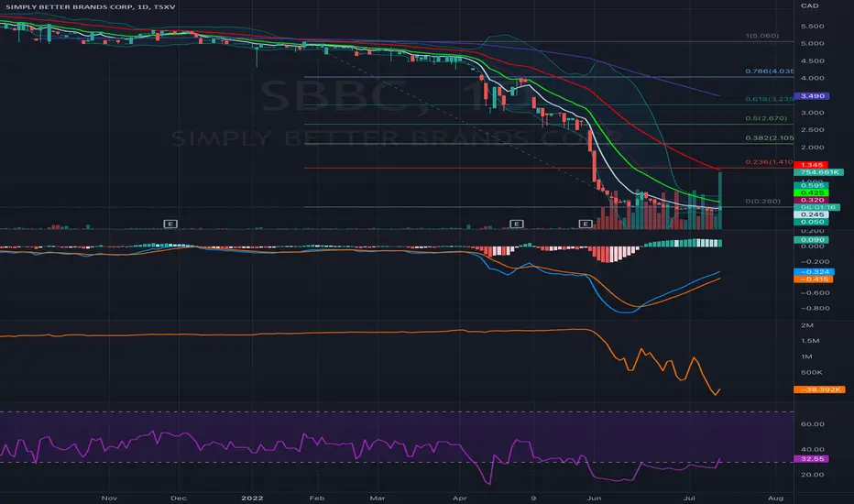Click the 500K axis label

812,372
